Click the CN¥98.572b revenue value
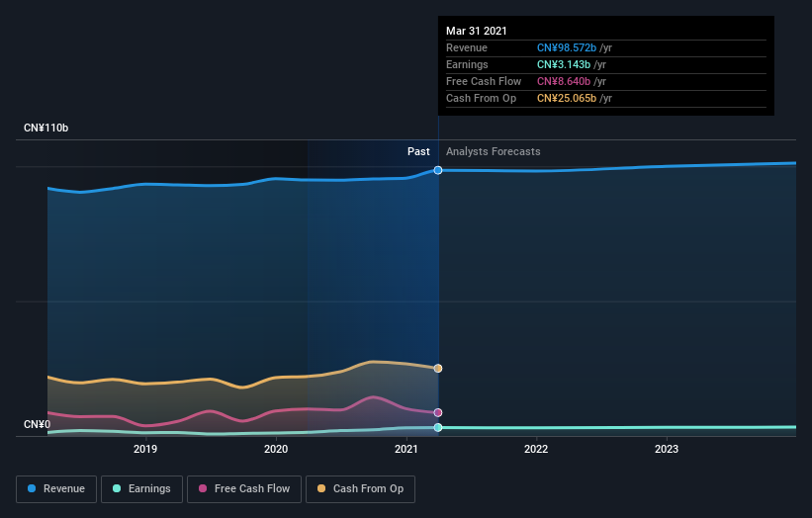812x518 pixels. coord(567,47)
